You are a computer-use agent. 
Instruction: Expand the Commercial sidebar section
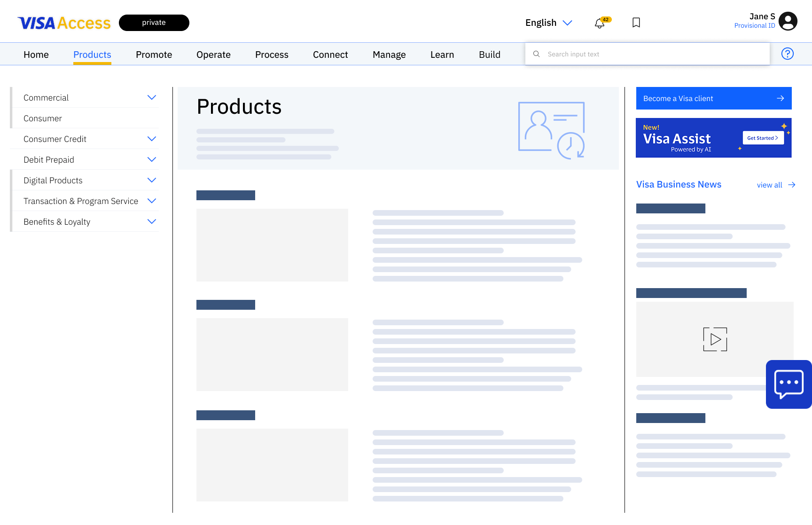[152, 97]
